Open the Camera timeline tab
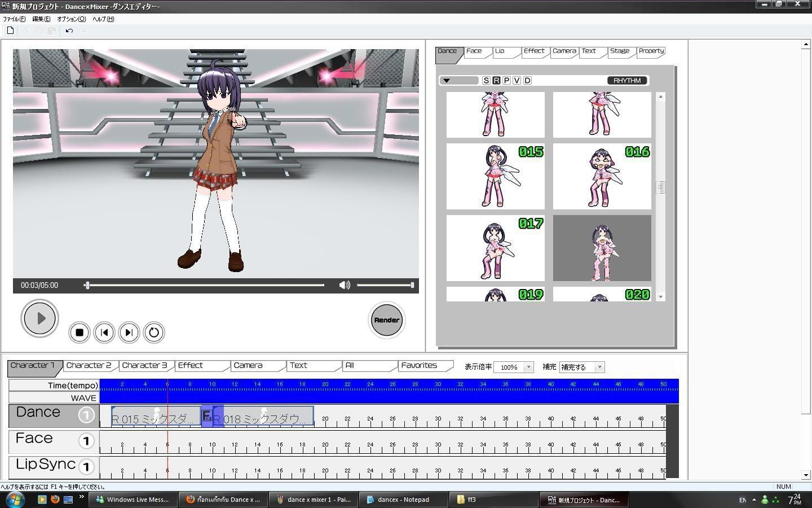The height and width of the screenshot is (508, 812). point(258,366)
